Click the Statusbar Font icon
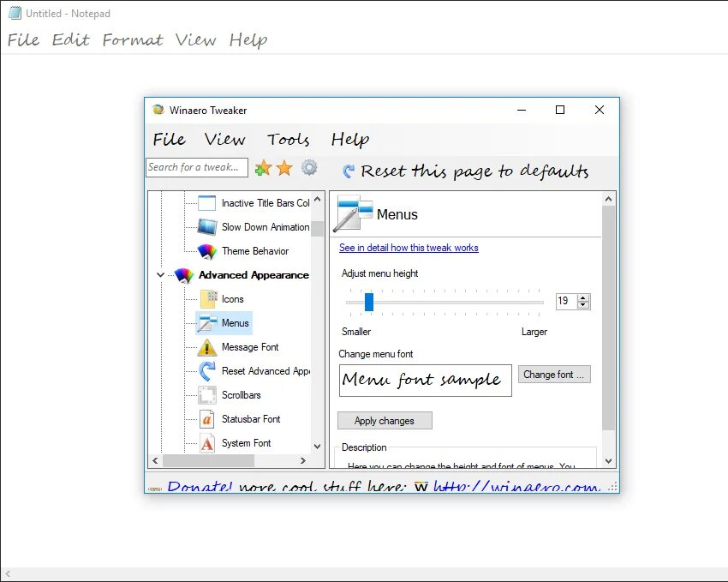 [x=207, y=419]
